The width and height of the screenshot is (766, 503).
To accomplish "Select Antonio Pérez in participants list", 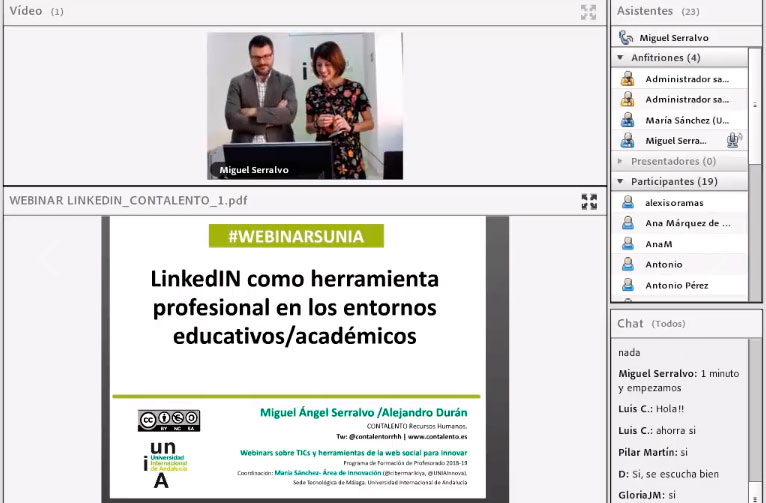I will 680,285.
